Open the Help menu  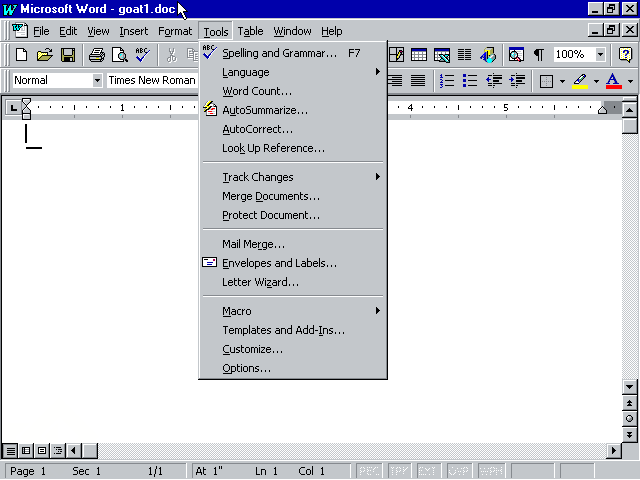331,31
